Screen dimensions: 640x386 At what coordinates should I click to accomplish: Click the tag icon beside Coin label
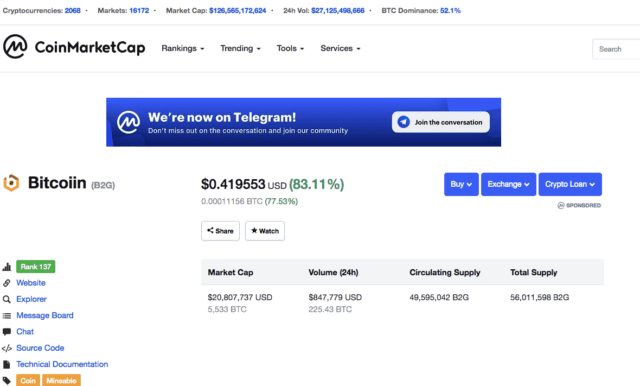[7, 380]
